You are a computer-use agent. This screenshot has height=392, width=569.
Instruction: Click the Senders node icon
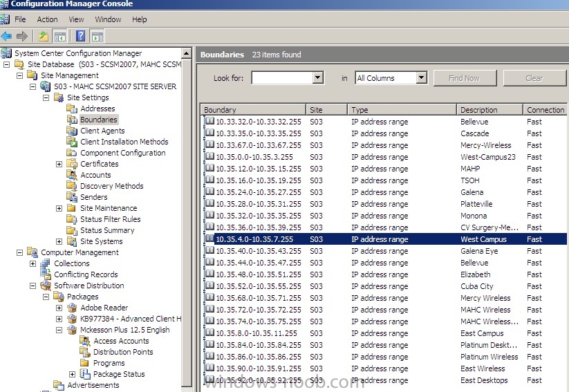72,197
